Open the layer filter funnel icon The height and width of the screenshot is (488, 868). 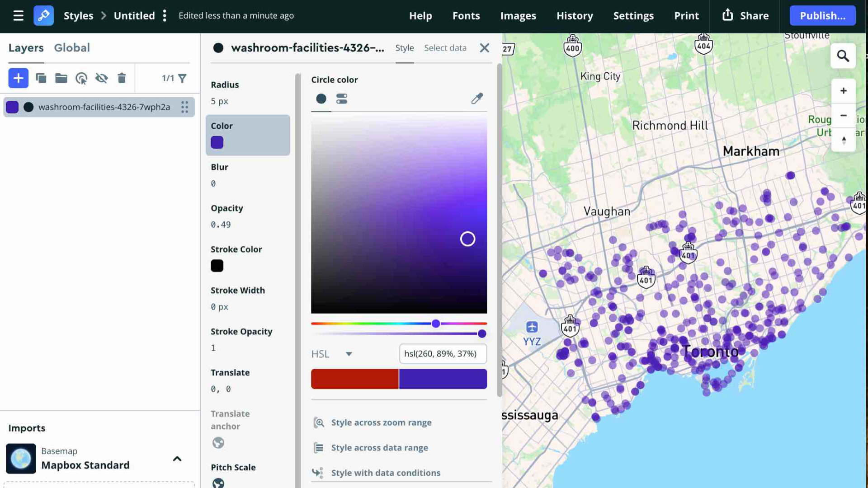[182, 78]
